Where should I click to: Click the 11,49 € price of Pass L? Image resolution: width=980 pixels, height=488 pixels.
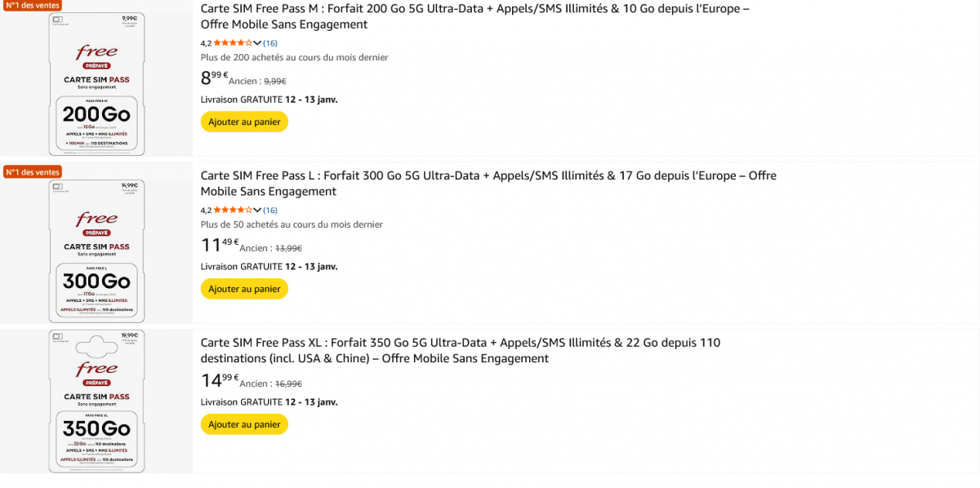tap(219, 246)
